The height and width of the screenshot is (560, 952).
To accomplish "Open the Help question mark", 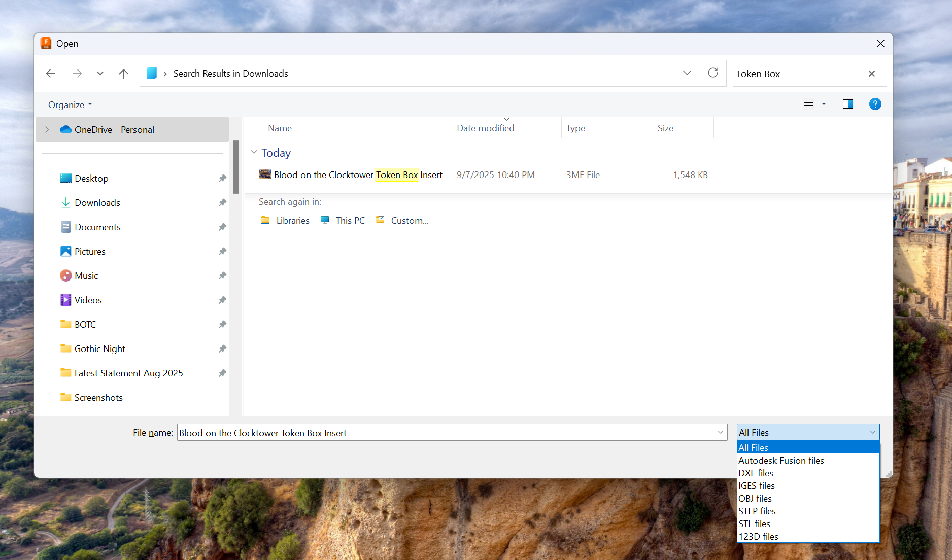I will [875, 104].
